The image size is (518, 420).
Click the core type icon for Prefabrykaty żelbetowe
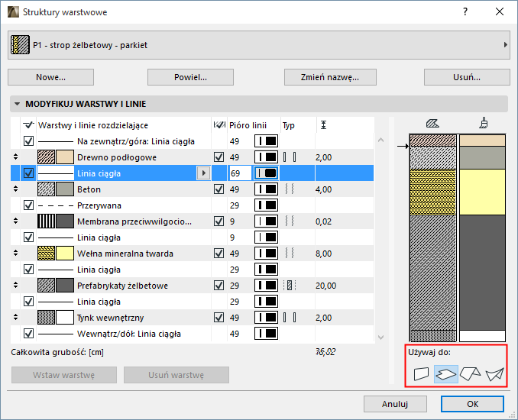click(x=290, y=286)
